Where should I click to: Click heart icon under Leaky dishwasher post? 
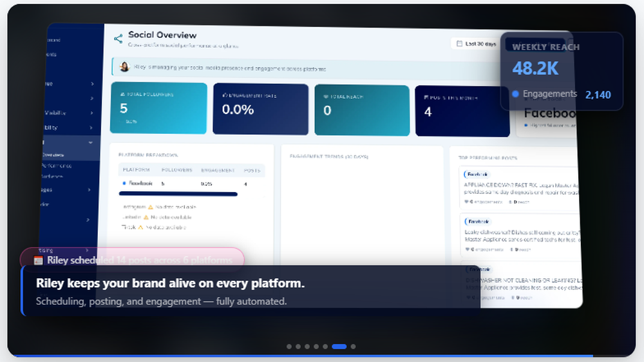pos(468,249)
